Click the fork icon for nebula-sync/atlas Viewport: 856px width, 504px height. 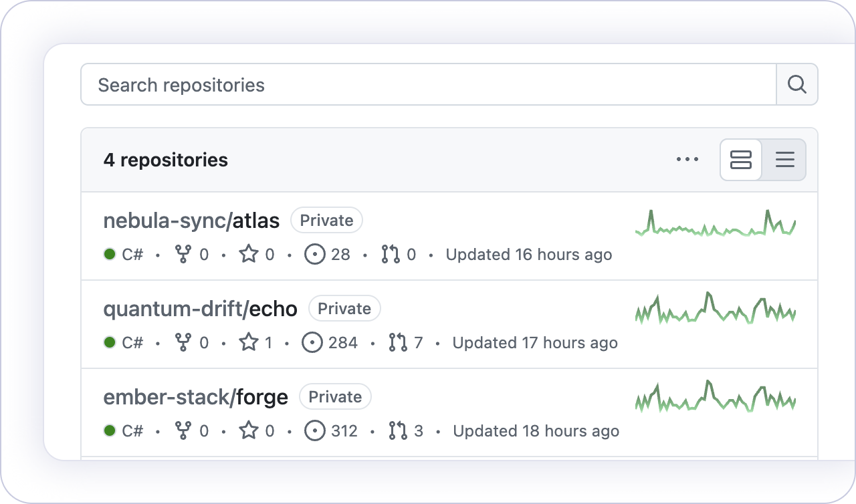(183, 254)
